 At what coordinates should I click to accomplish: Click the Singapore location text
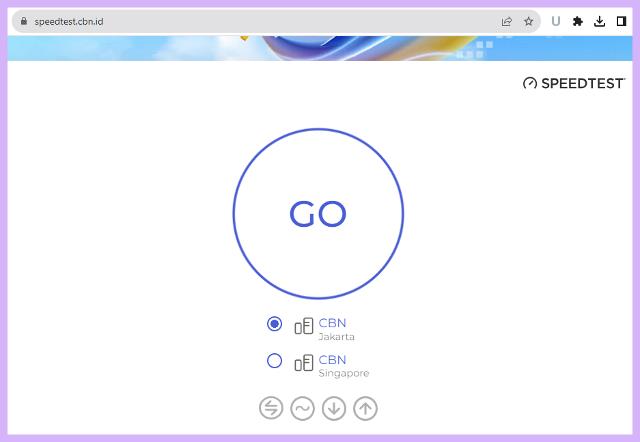coord(344,373)
